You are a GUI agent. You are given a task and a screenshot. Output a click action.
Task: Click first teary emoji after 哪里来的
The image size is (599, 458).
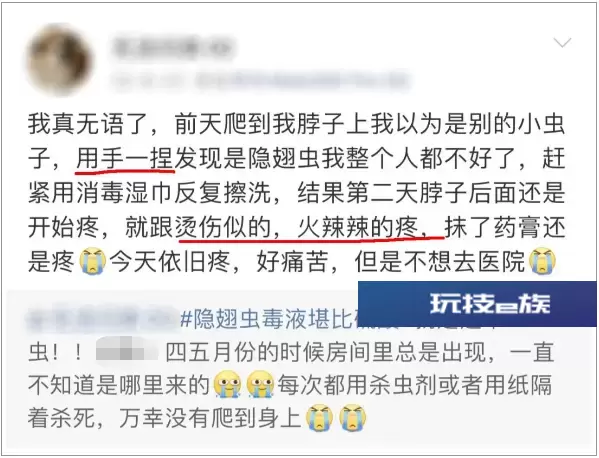(228, 385)
